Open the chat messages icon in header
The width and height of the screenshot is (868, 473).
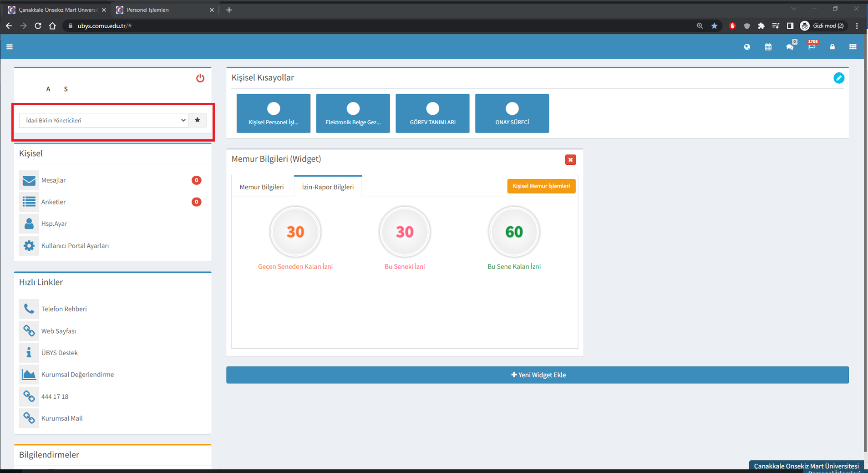790,47
